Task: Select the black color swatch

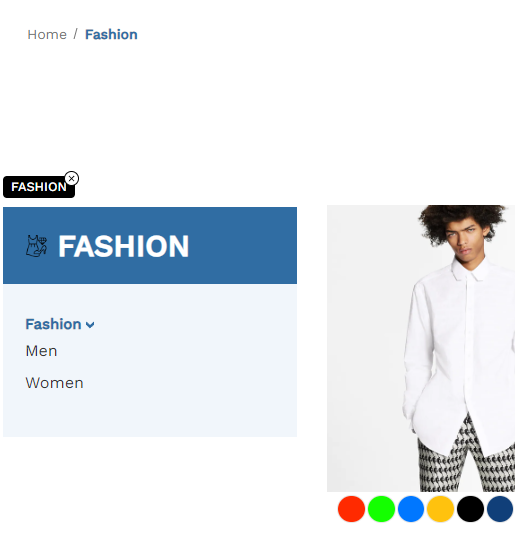Action: coord(470,509)
